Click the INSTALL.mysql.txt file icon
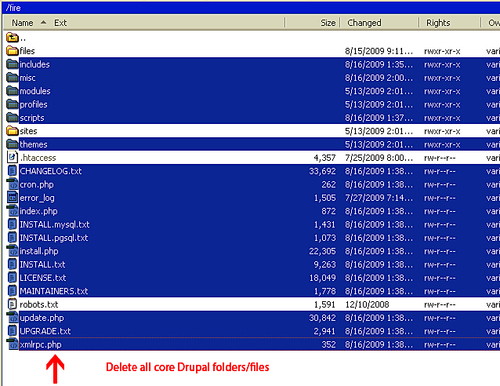Screen dimensions: 500x386 (12, 224)
